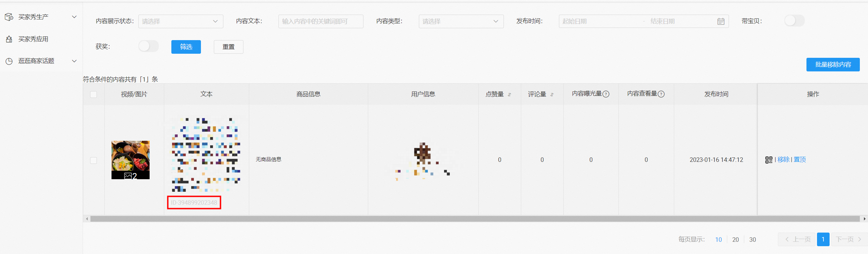Image resolution: width=868 pixels, height=254 pixels.
Task: Click the 发布时间 column header
Action: (x=716, y=94)
